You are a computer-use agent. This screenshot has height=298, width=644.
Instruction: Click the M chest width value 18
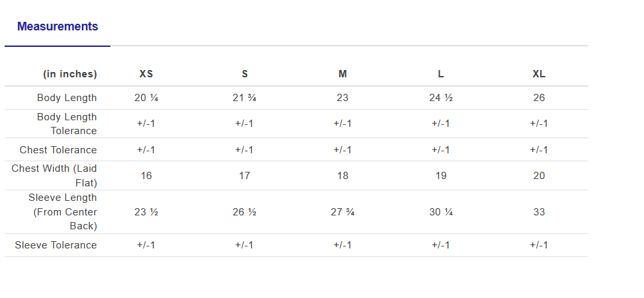342,176
